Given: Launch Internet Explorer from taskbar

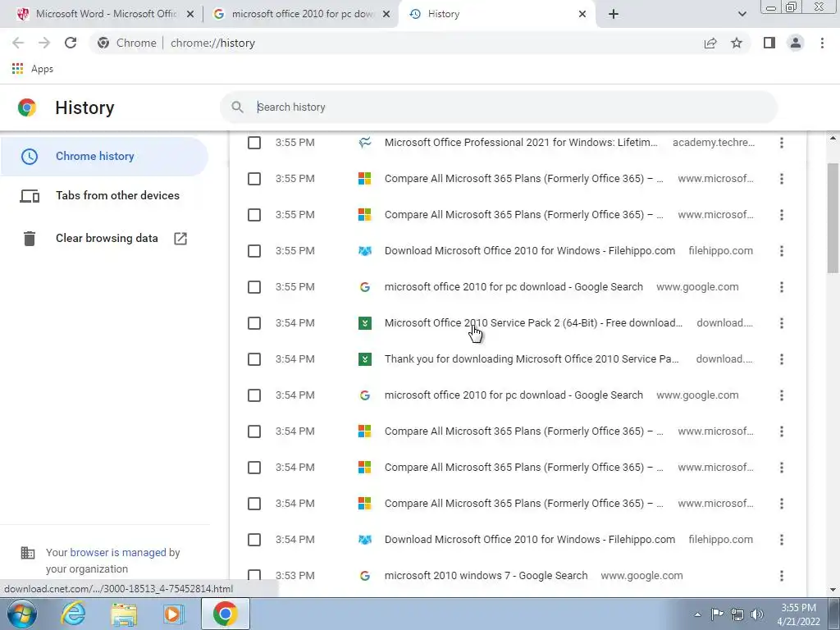Looking at the screenshot, I should coord(73,614).
